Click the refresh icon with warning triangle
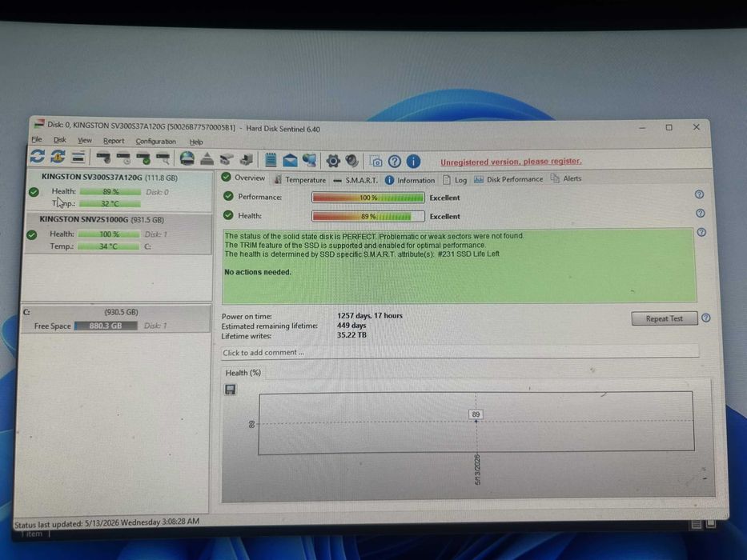This screenshot has width=747, height=560. [58, 157]
